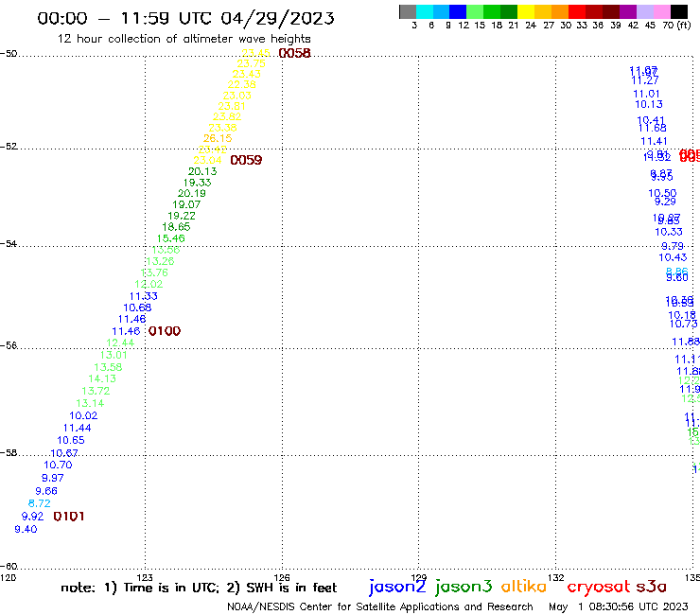Click the cryosat satellite label
This screenshot has height=615, width=700.
pos(599,588)
